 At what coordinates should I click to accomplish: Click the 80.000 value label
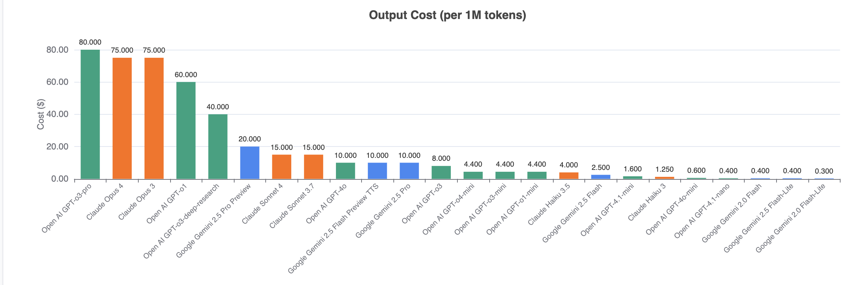90,42
